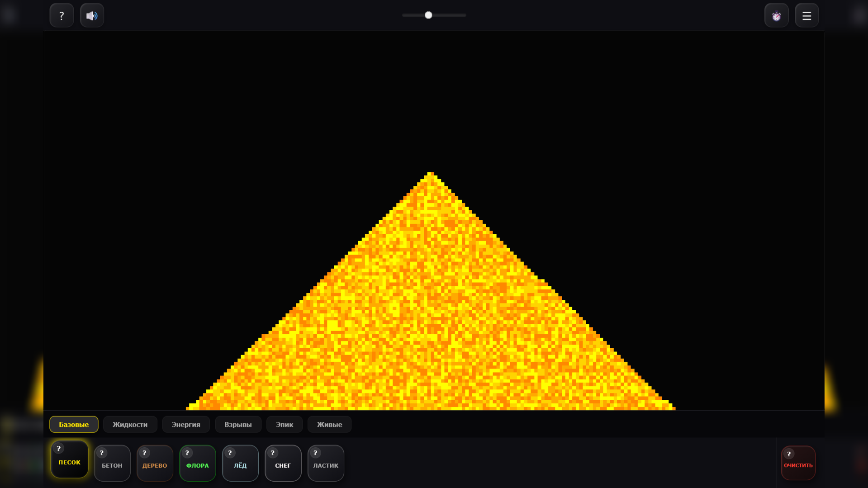The image size is (868, 488).
Task: Select the СНЕГ material button
Action: [283, 465]
